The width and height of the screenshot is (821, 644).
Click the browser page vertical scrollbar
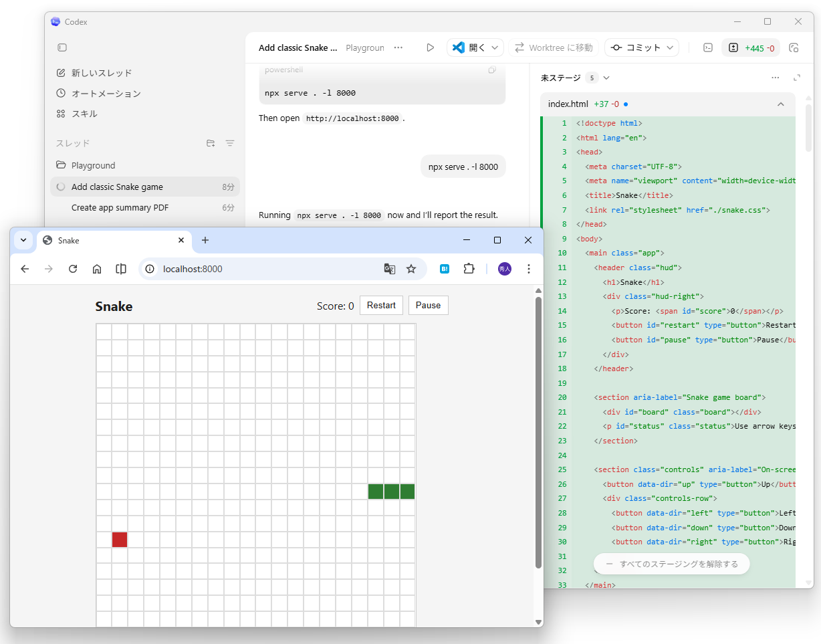click(538, 432)
